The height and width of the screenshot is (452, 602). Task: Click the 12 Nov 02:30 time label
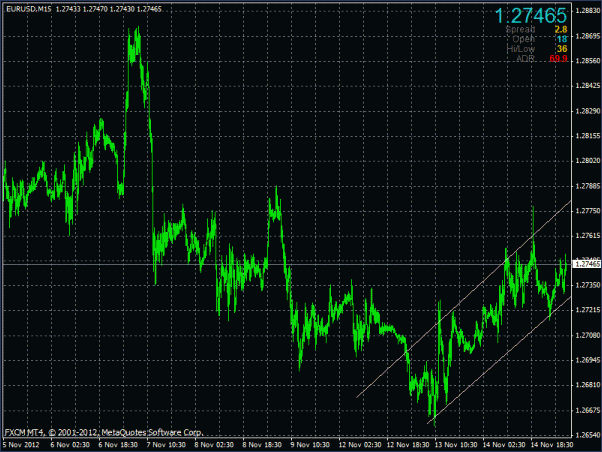click(360, 445)
